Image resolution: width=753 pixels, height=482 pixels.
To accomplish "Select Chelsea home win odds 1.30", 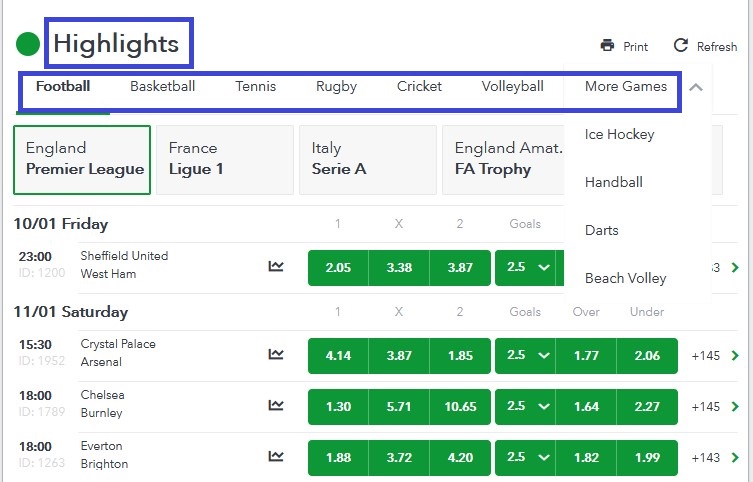I will [338, 406].
